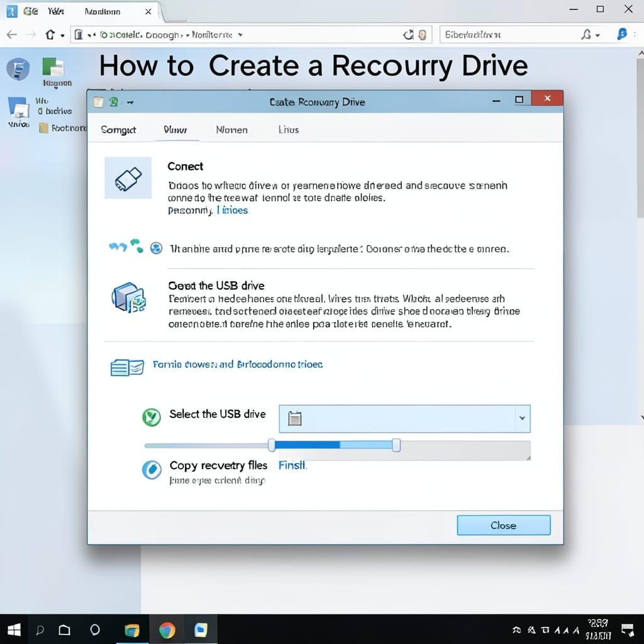The height and width of the screenshot is (644, 644).
Task: Click the left handle of the progress slider
Action: click(272, 445)
